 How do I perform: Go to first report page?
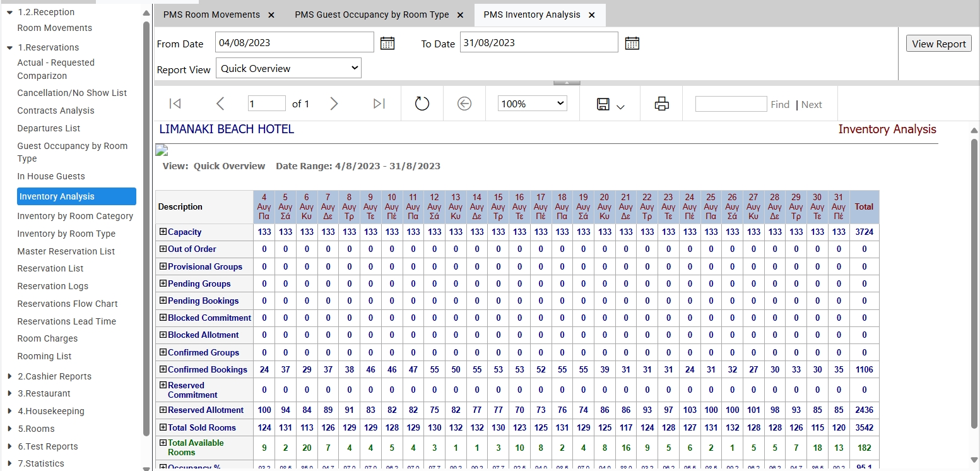[x=175, y=104]
